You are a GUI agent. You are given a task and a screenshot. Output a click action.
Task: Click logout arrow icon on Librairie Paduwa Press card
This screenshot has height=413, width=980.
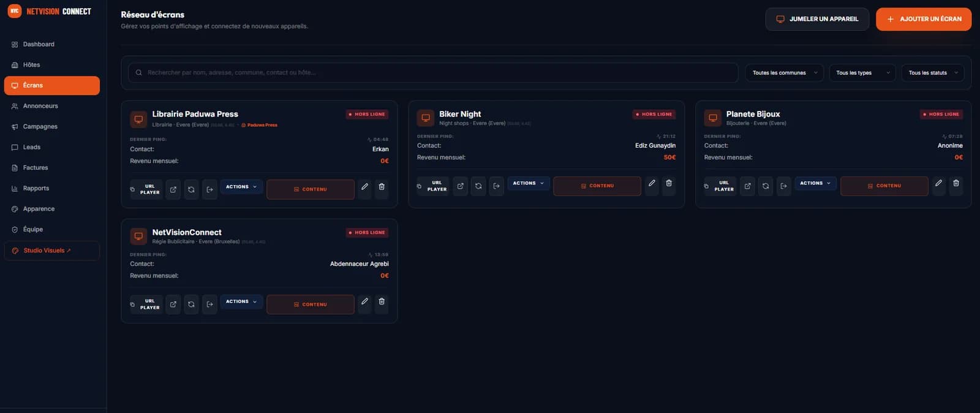click(209, 189)
